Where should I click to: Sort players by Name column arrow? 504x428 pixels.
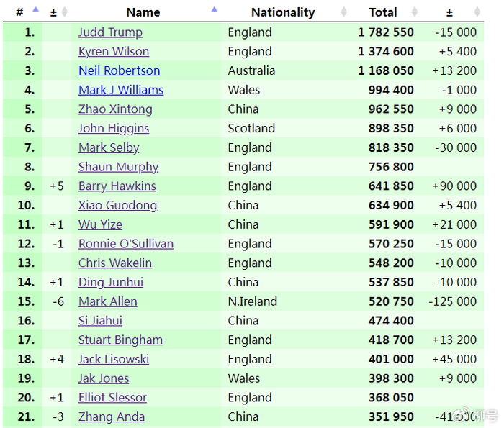(214, 9)
